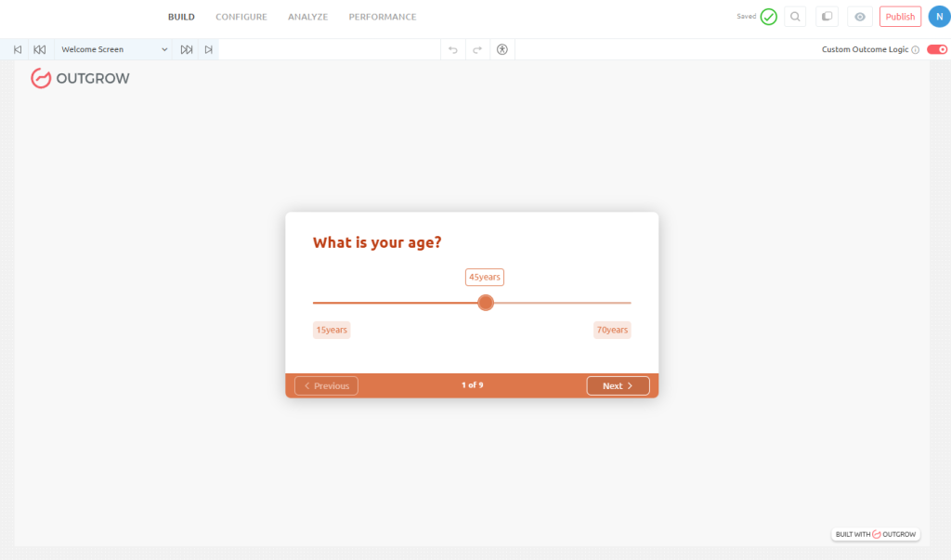Click the eye preview button

coord(860,17)
